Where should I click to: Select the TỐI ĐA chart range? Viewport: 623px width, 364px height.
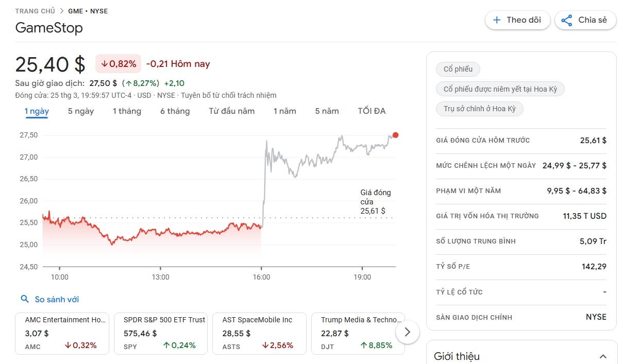[x=372, y=111]
